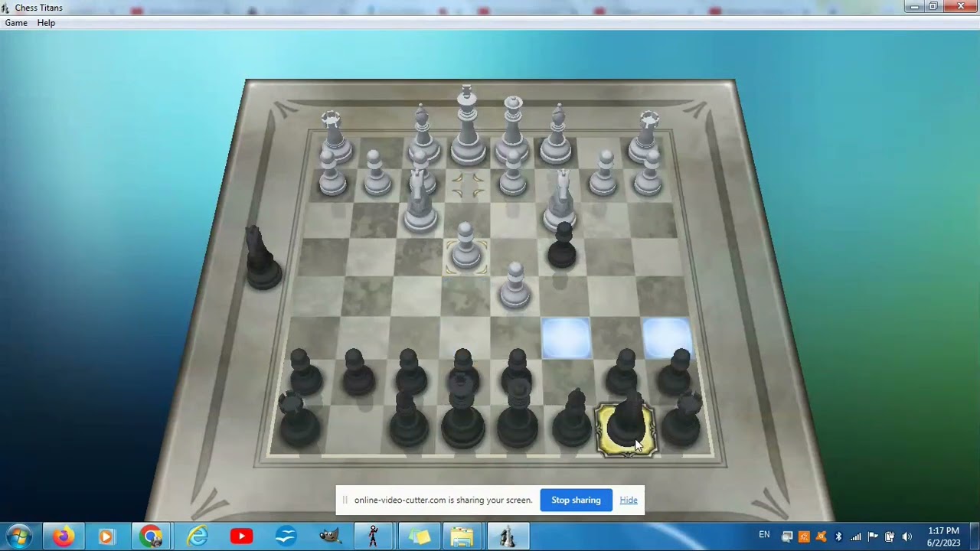Image resolution: width=980 pixels, height=551 pixels.
Task: Open the EN language selector
Action: (764, 534)
